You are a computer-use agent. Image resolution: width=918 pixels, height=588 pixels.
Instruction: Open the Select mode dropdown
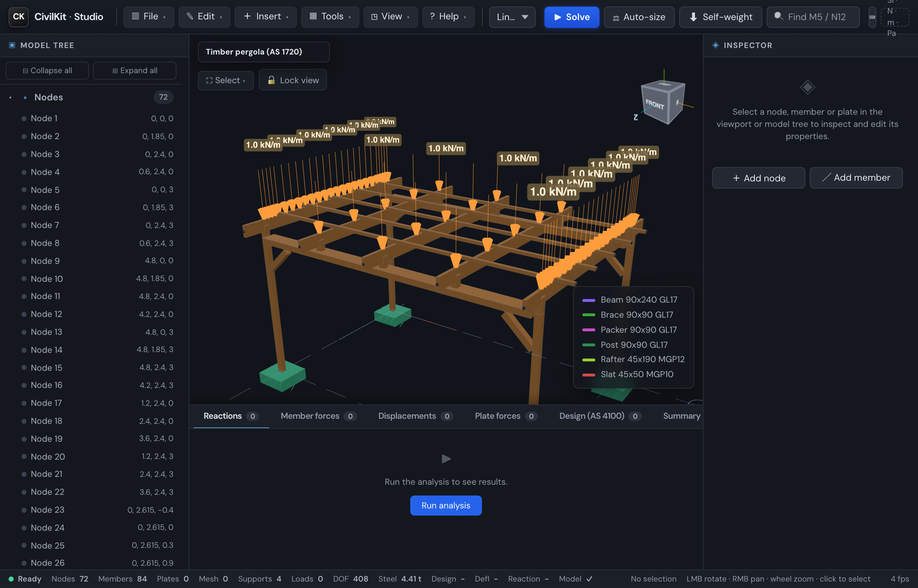pos(225,80)
